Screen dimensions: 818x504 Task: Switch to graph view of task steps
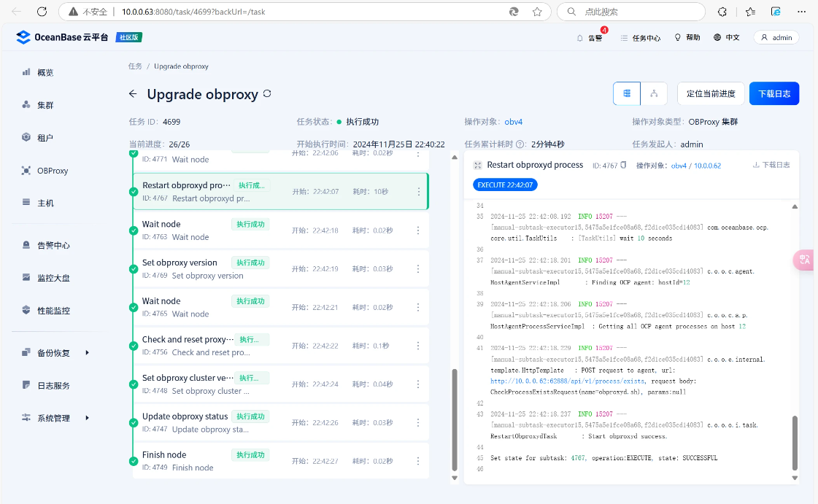(655, 93)
